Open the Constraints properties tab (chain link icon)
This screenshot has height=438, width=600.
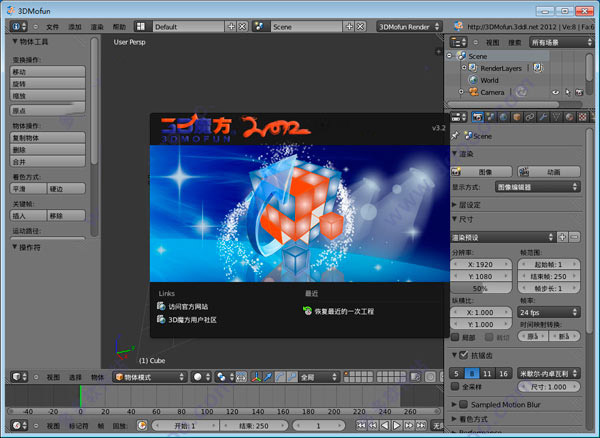pyautogui.click(x=530, y=117)
